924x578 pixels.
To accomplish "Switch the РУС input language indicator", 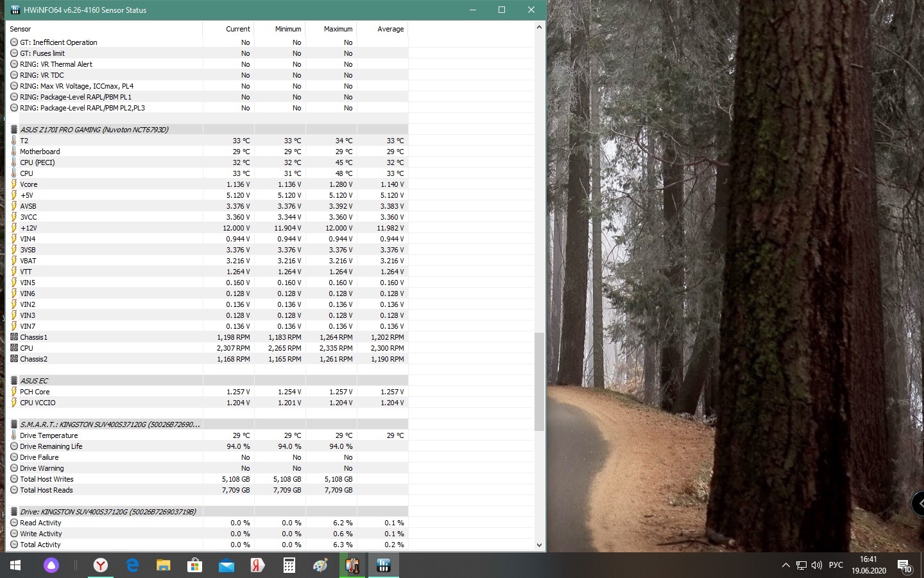I will pyautogui.click(x=836, y=565).
